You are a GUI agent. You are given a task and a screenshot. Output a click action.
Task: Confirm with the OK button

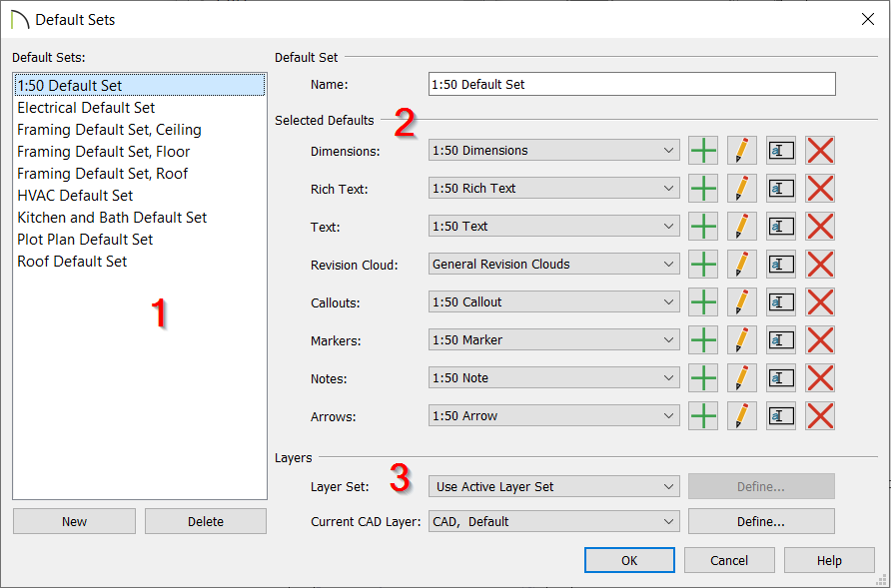tap(629, 561)
